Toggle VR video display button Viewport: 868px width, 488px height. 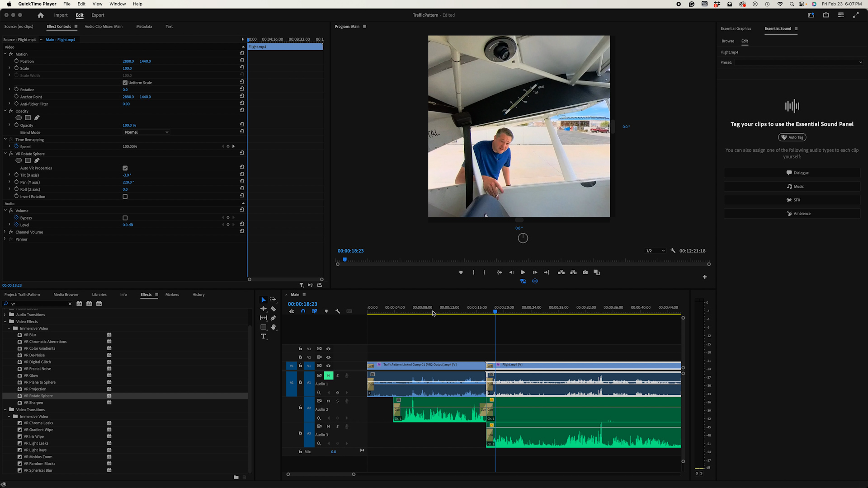click(535, 281)
